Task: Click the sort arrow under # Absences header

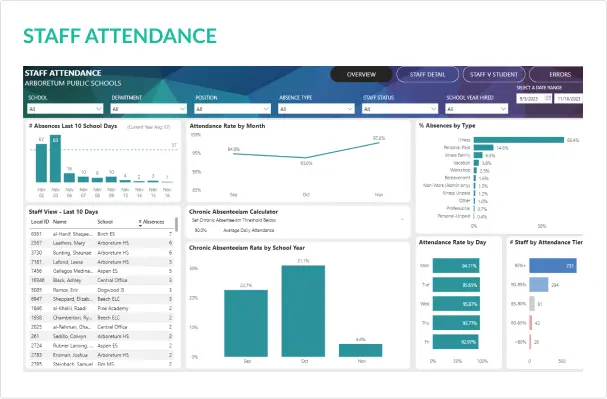Action: pyautogui.click(x=140, y=226)
